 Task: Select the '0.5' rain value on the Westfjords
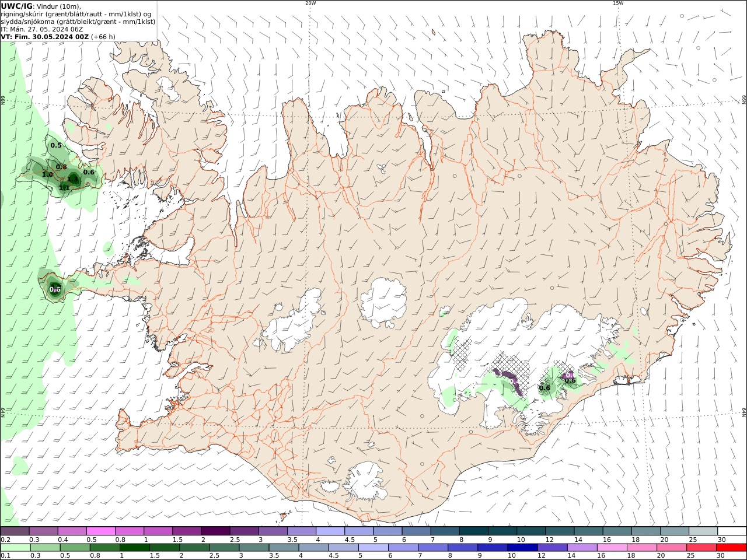click(56, 145)
